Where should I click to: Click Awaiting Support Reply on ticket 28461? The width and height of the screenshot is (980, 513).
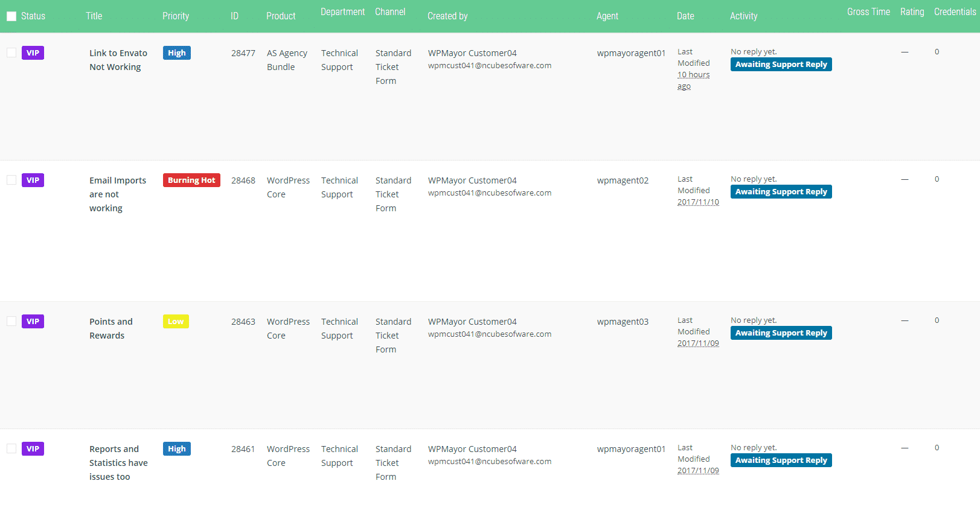781,460
